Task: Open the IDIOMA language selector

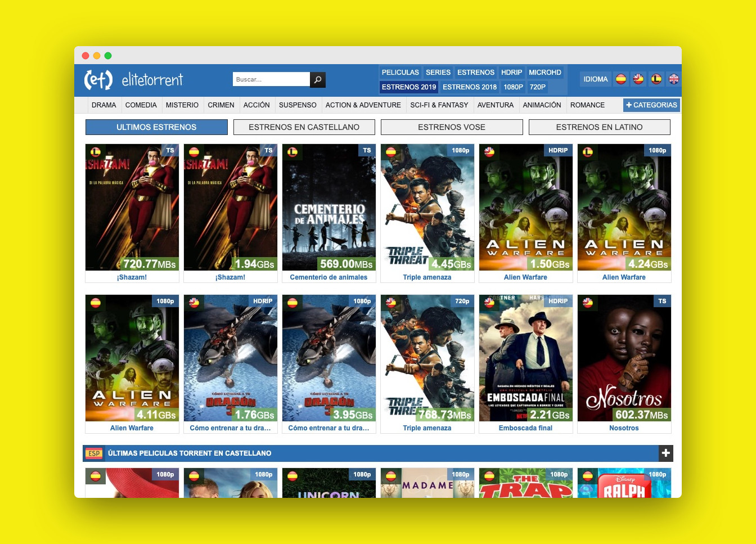Action: (596, 79)
